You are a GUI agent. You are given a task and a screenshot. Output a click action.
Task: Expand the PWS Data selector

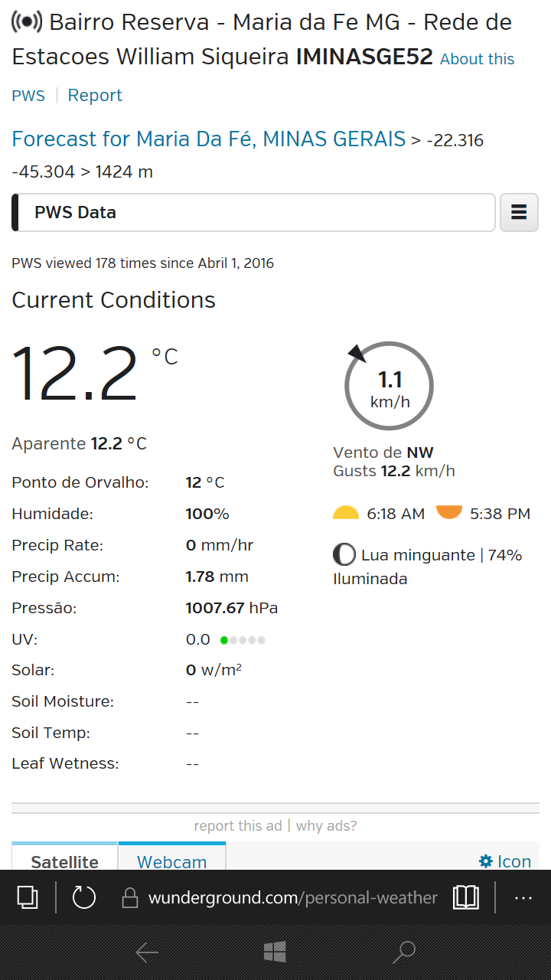253,212
